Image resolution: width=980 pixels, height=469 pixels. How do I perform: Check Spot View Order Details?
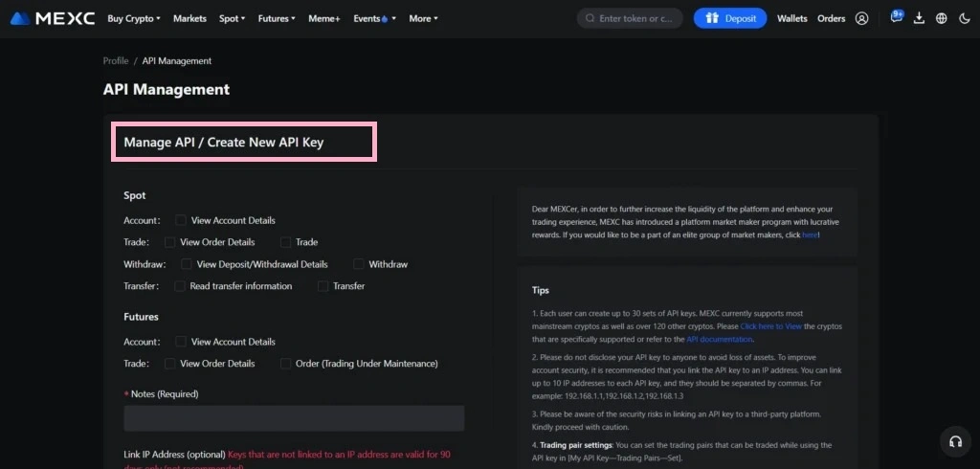pyautogui.click(x=170, y=242)
